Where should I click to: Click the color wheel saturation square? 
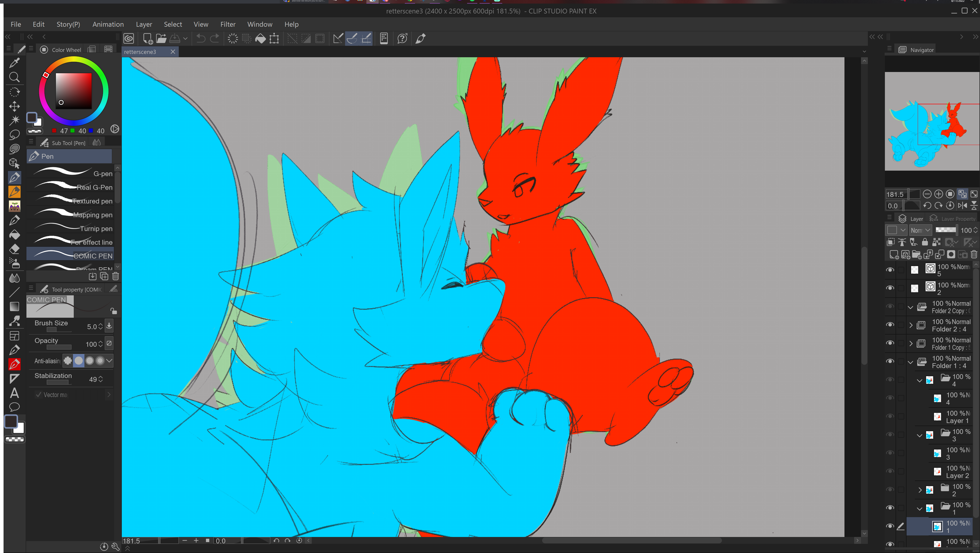pos(74,91)
